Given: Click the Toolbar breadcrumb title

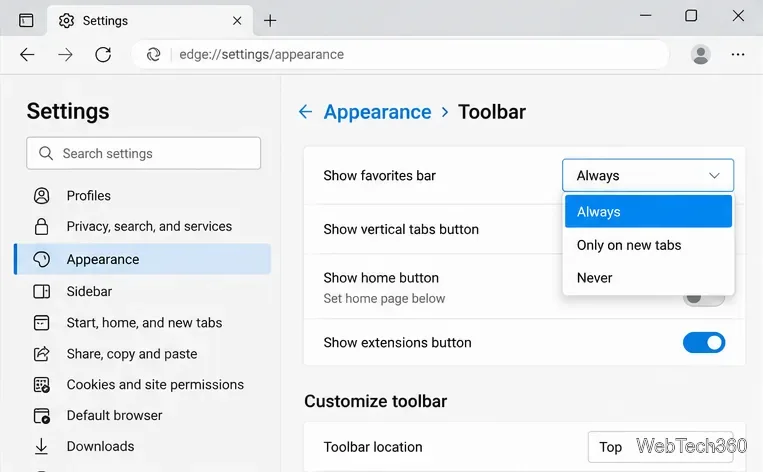Looking at the screenshot, I should (492, 112).
